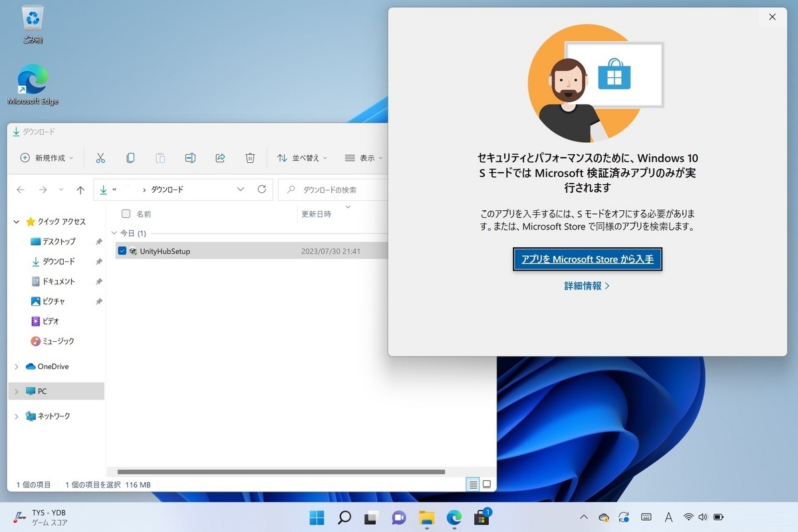798x532 pixels.
Task: Open デスクトップ in the navigation pane
Action: click(59, 241)
